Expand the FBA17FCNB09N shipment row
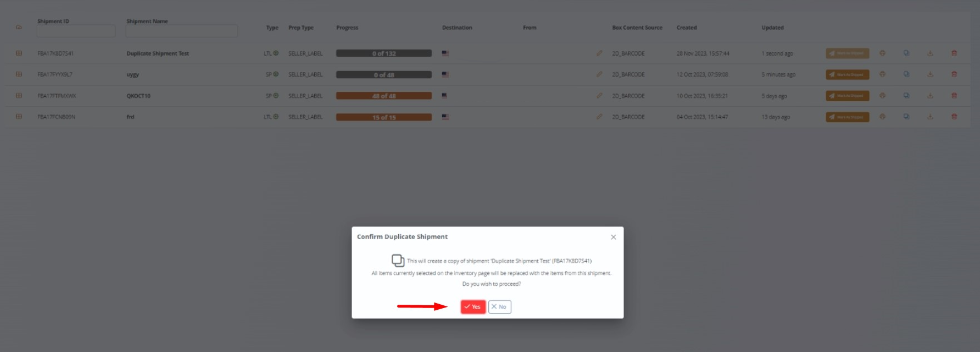 point(19,117)
